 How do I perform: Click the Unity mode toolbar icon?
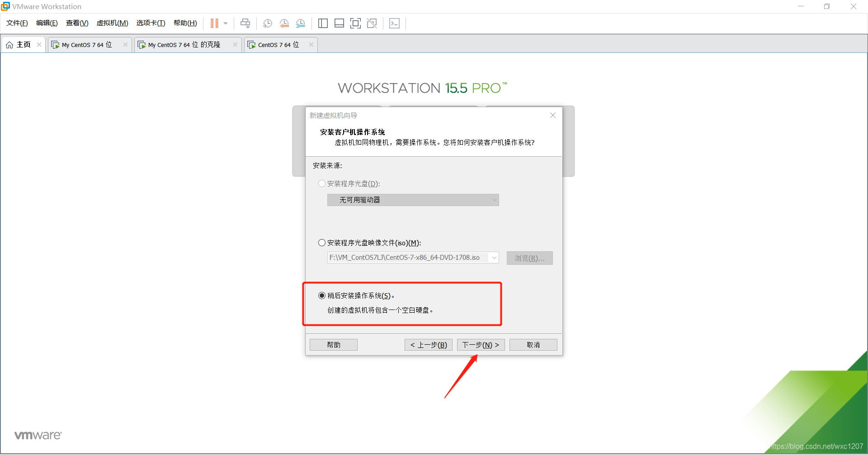[x=372, y=23]
